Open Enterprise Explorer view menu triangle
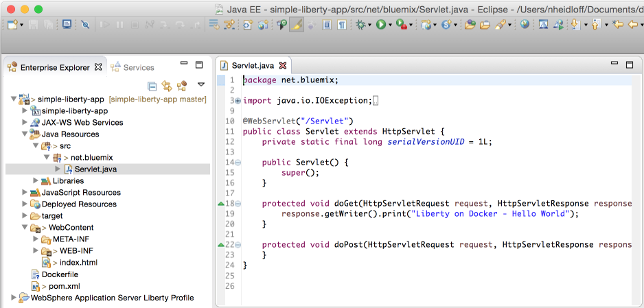 coord(201,84)
